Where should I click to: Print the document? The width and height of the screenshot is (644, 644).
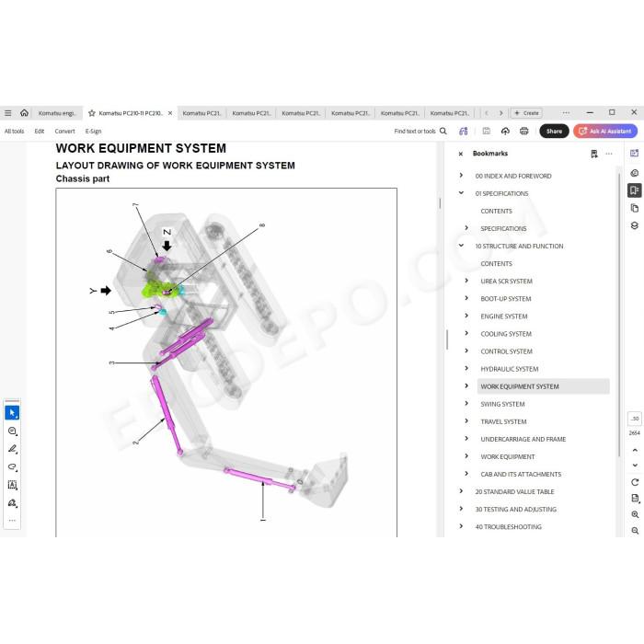pos(524,131)
